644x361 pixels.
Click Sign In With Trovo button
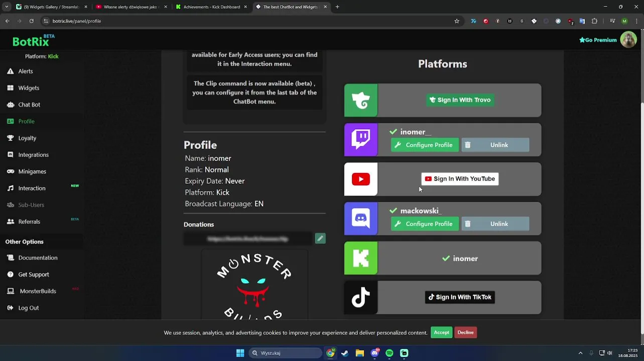click(x=460, y=100)
